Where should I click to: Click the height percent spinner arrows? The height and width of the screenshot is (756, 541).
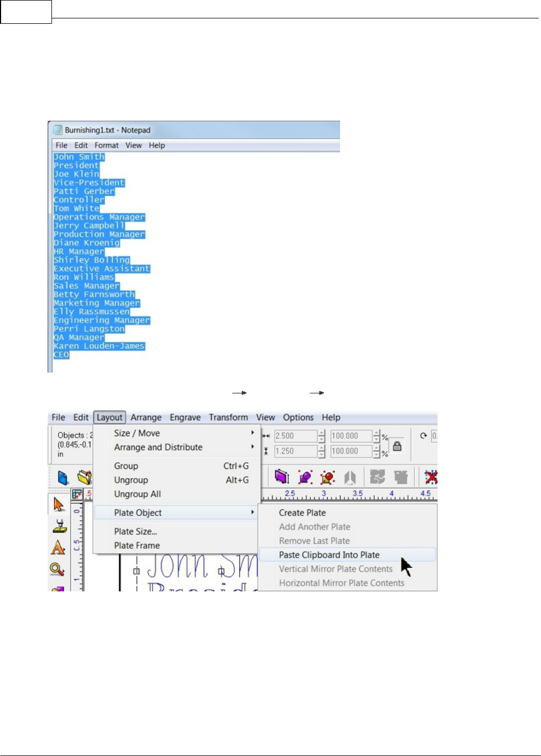(x=377, y=451)
